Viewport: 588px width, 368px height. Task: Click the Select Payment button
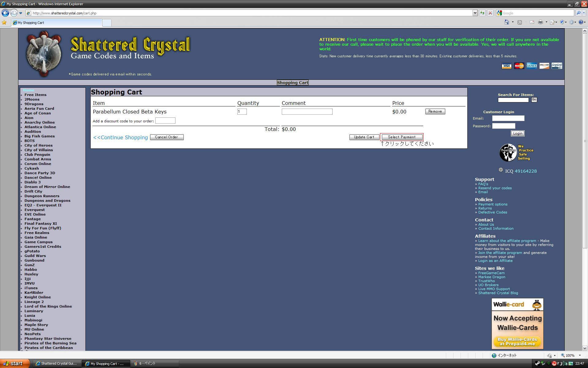[x=401, y=137]
